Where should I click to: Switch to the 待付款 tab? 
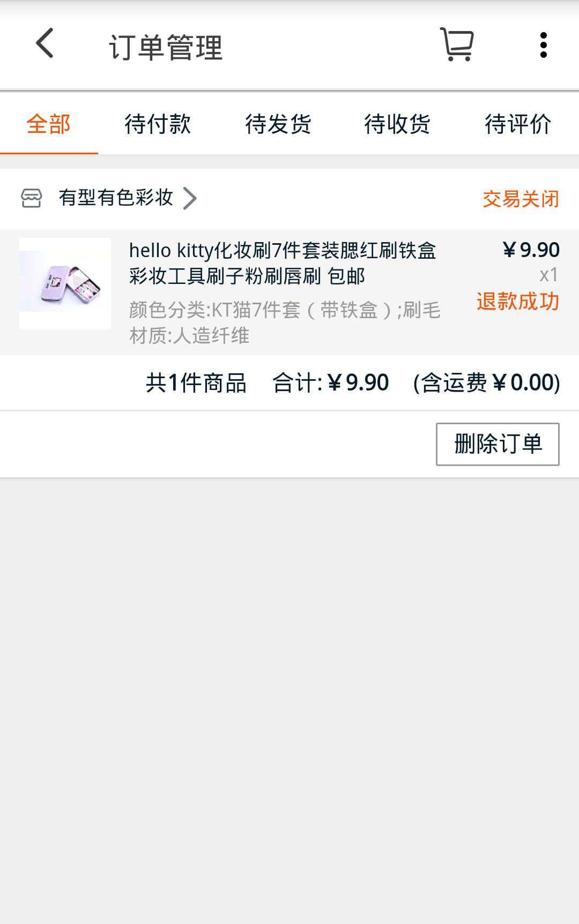(158, 124)
